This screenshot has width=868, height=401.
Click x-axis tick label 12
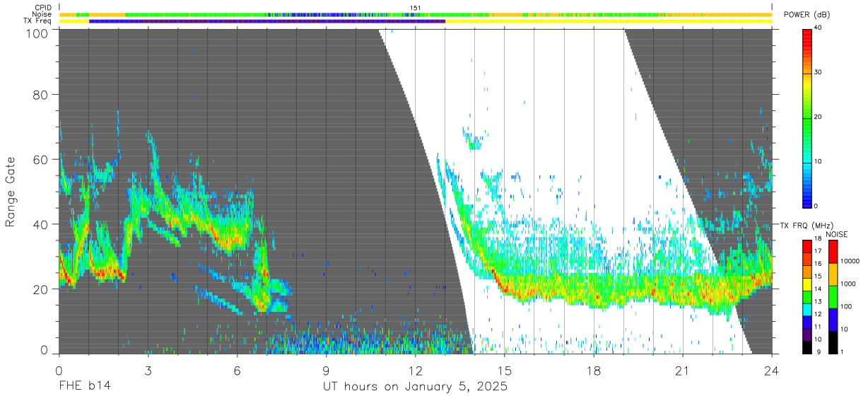415,370
